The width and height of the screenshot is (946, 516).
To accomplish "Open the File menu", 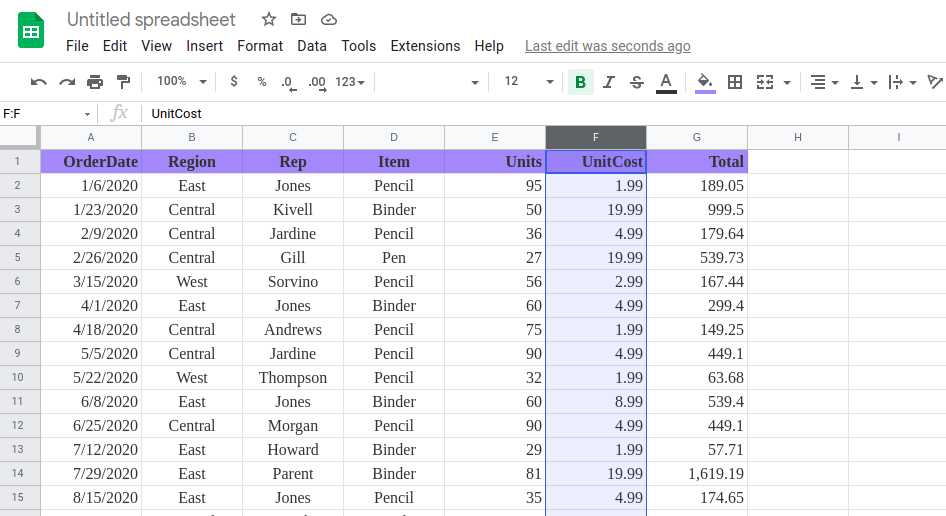I will click(x=77, y=46).
